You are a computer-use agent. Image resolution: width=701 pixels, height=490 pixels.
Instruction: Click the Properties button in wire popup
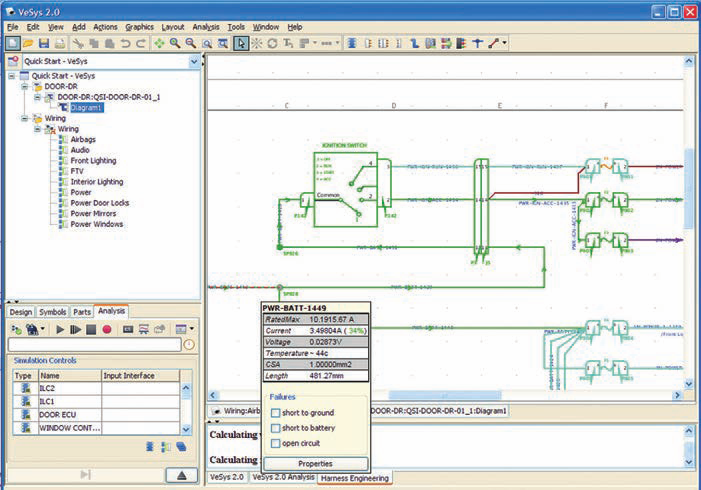coord(315,464)
